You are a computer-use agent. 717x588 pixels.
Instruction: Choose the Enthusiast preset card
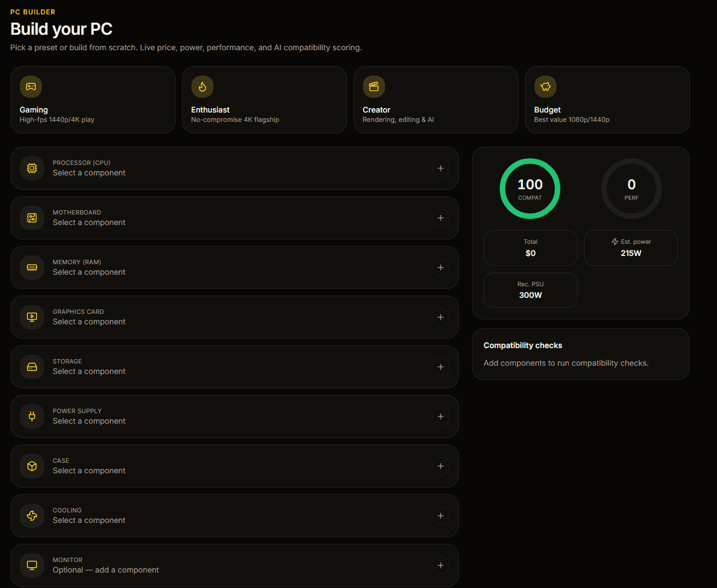[264, 100]
